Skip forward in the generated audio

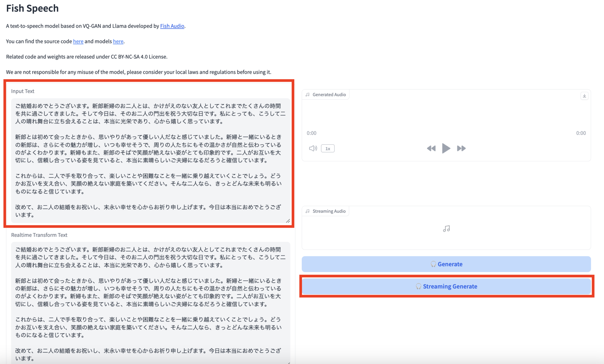point(461,148)
